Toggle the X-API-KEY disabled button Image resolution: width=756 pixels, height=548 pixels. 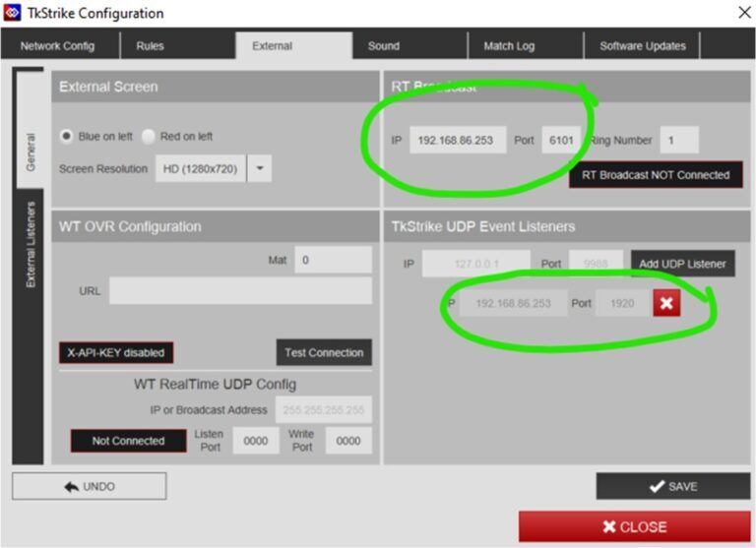[115, 352]
